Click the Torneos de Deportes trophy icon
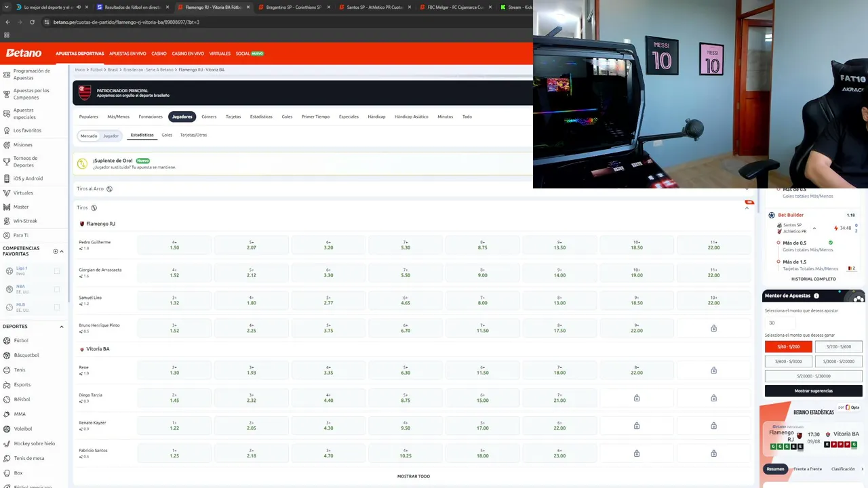 coord(6,161)
